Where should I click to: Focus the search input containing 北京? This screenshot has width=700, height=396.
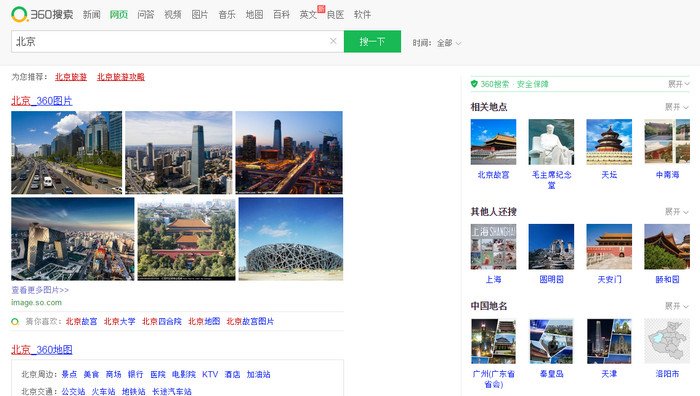170,42
